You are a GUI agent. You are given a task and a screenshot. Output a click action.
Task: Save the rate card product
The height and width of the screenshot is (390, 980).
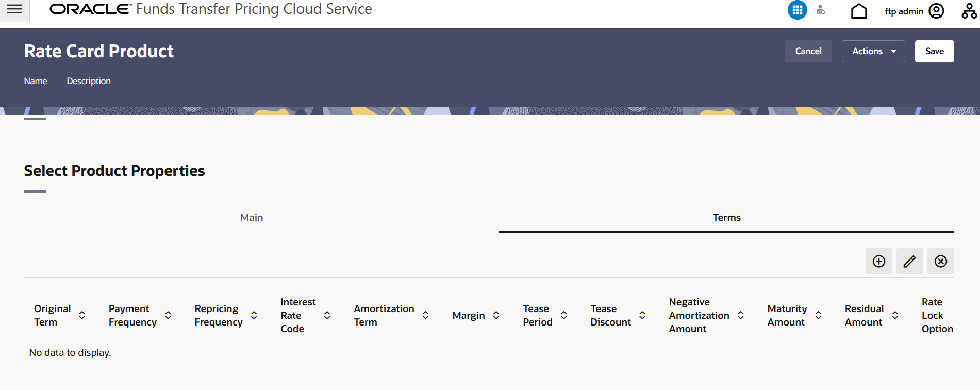click(935, 51)
